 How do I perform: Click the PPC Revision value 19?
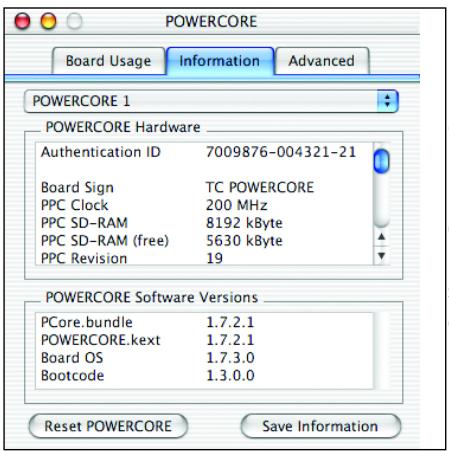point(215,258)
